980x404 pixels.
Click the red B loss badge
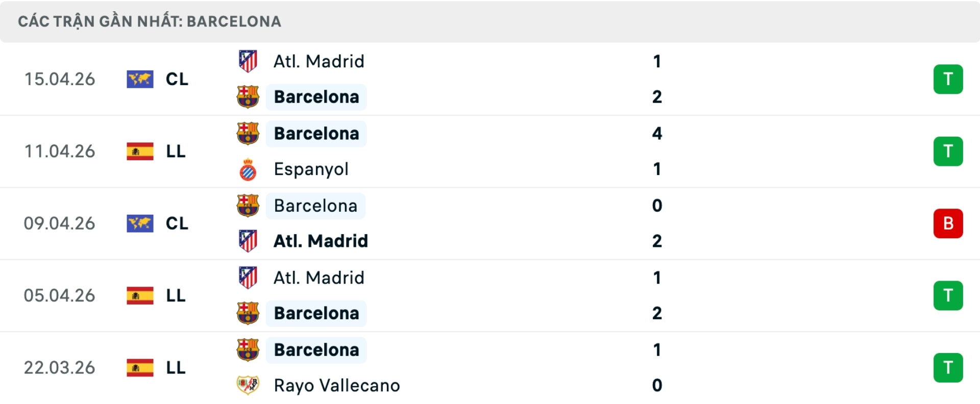click(x=948, y=223)
